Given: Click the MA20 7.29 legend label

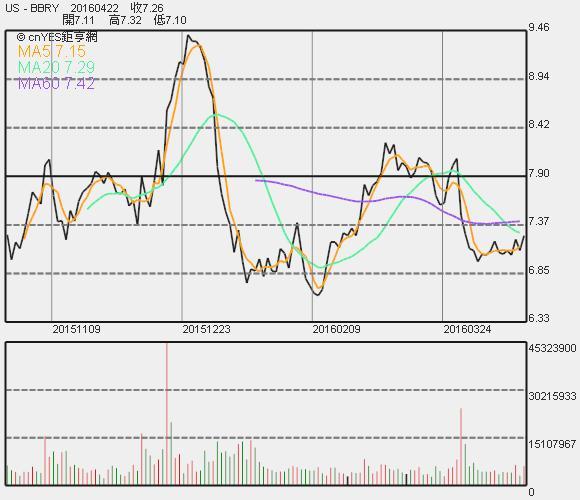Looking at the screenshot, I should 56,67.
